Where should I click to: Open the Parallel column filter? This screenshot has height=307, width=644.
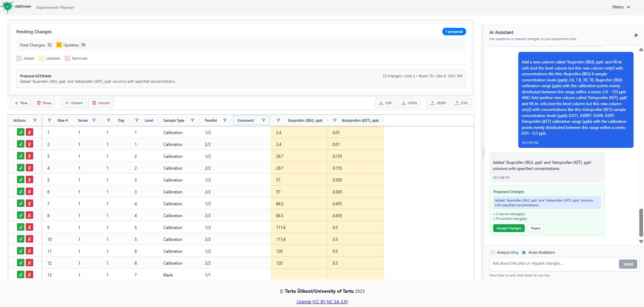225,120
